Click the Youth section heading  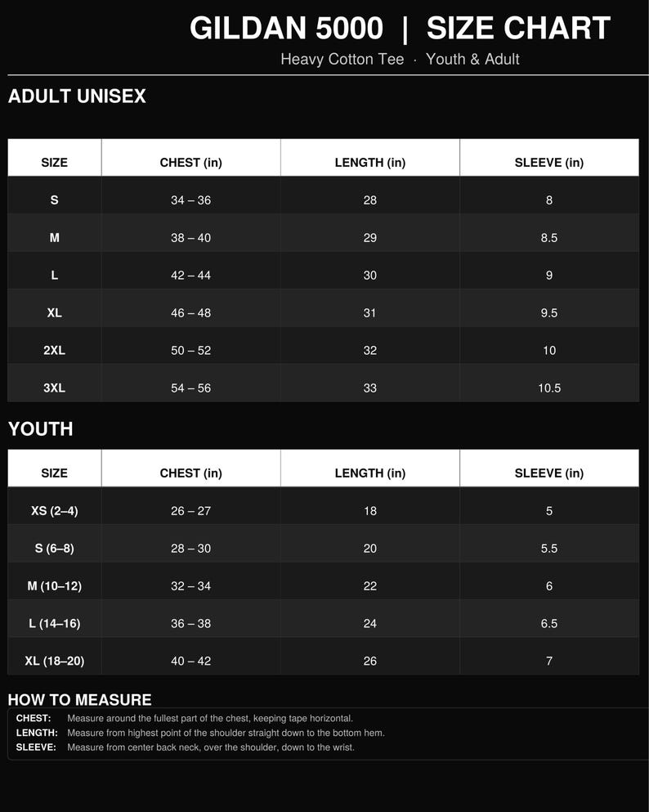click(40, 428)
